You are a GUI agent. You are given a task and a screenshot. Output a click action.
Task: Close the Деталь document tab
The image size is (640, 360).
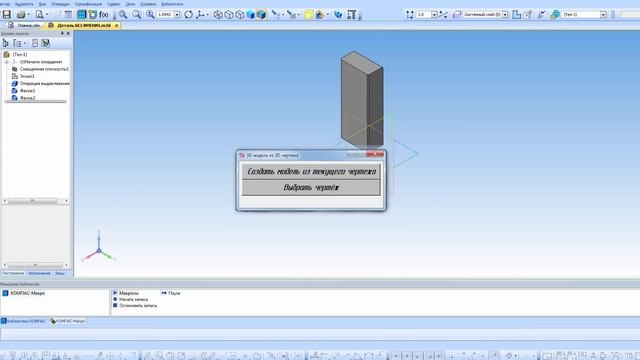pos(117,25)
